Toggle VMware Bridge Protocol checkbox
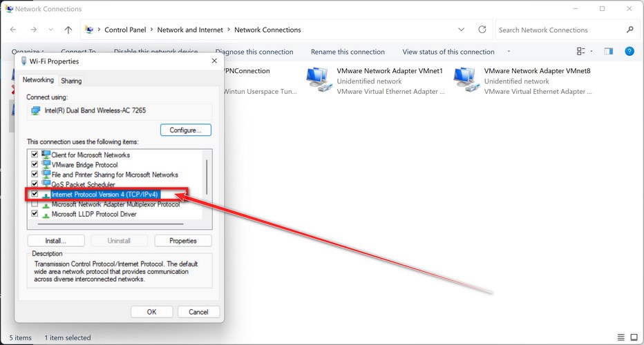This screenshot has width=644, height=345. click(x=35, y=164)
